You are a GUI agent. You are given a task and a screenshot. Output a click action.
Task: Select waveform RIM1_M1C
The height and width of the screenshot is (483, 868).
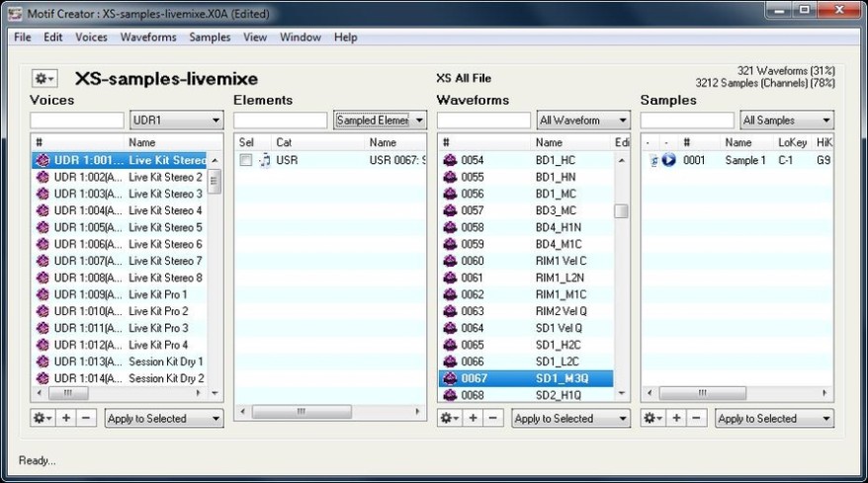tap(526, 294)
